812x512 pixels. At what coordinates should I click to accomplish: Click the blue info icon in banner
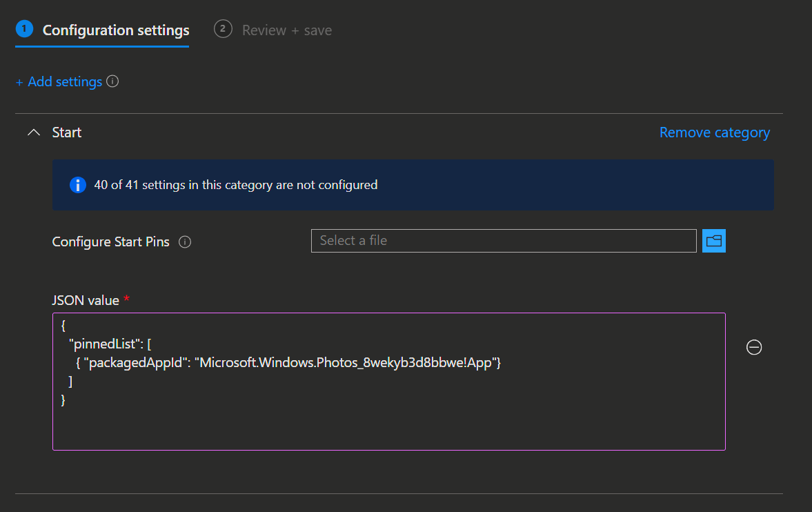(x=78, y=185)
